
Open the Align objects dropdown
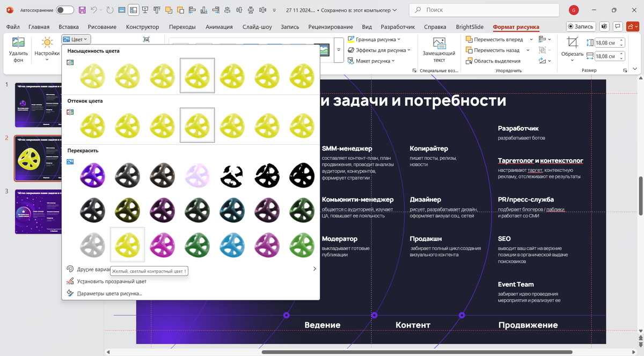coord(545,39)
